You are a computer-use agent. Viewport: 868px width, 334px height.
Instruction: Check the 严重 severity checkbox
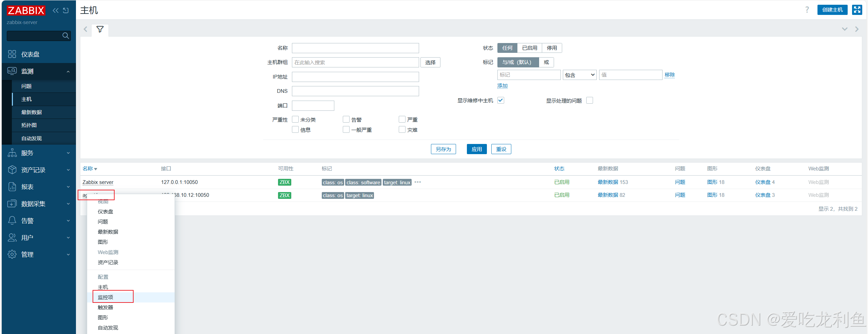(402, 119)
